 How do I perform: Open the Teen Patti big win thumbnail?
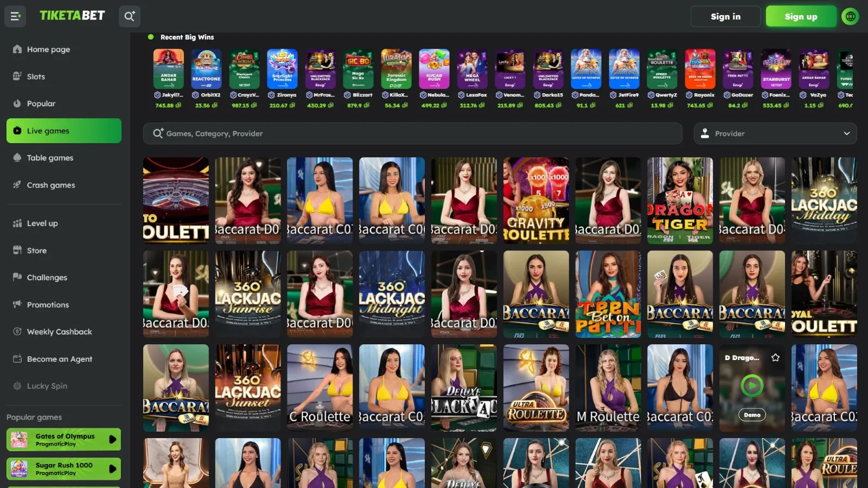click(738, 69)
